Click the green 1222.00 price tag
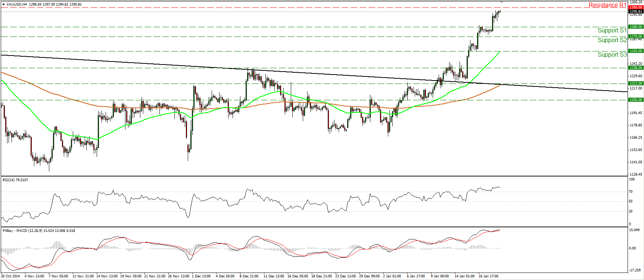This screenshot has width=644, height=280. click(x=636, y=83)
